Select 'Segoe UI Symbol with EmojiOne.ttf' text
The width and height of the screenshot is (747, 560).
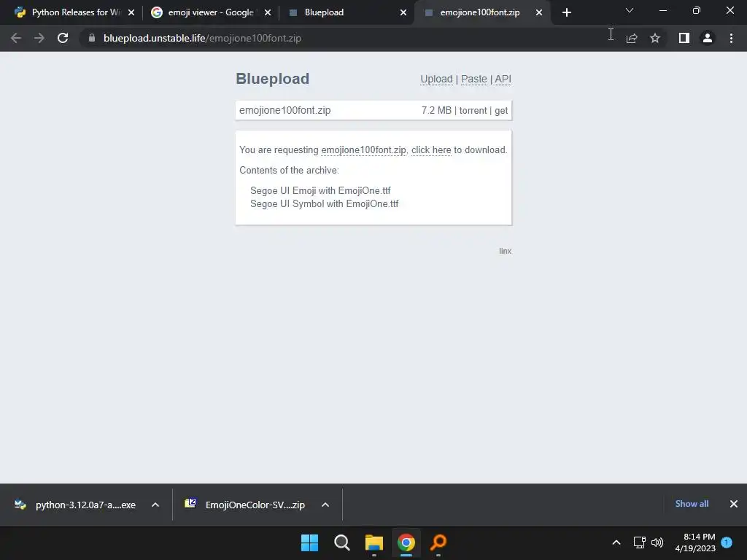tap(325, 204)
